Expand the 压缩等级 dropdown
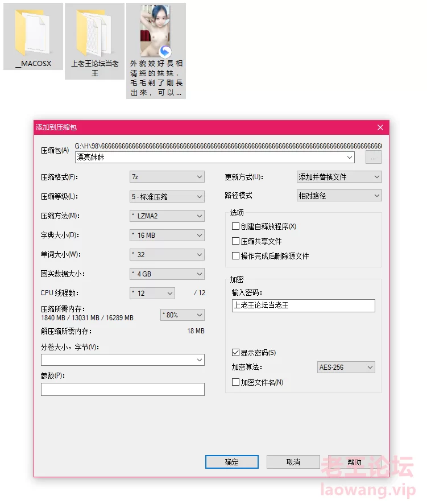The image size is (427, 504). coord(167,197)
